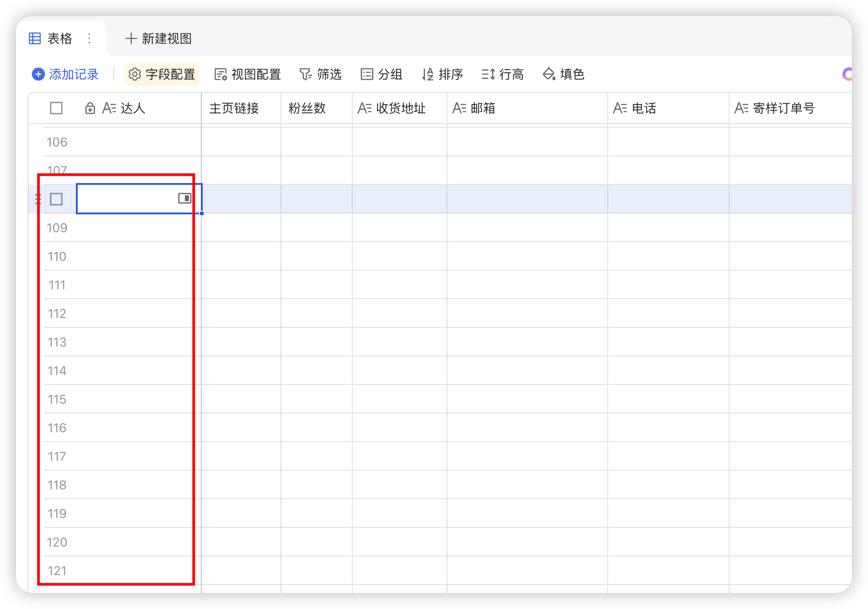
Task: Click the 填色 fill color bucket
Action: (549, 74)
